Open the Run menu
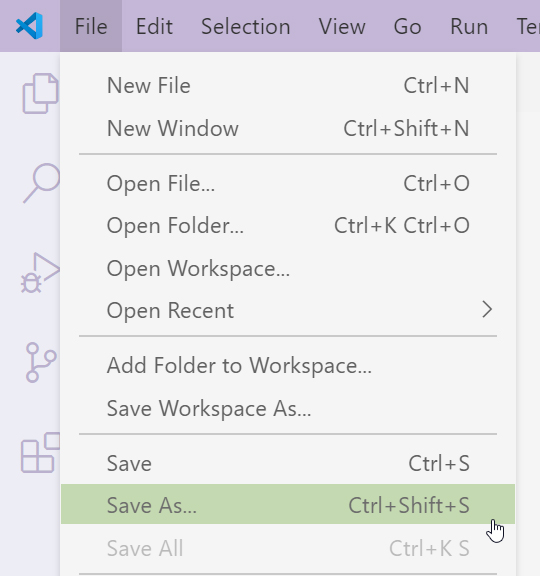This screenshot has width=540, height=576. click(x=469, y=26)
